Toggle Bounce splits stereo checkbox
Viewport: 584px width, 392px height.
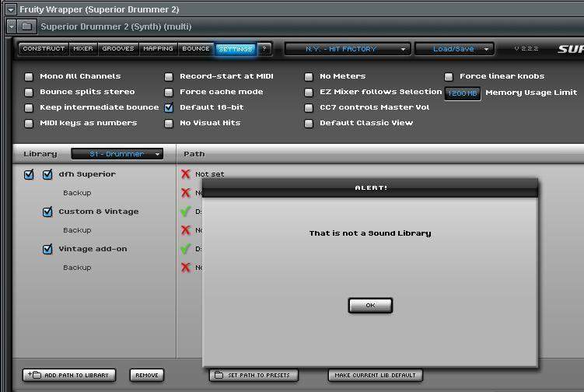(x=29, y=92)
